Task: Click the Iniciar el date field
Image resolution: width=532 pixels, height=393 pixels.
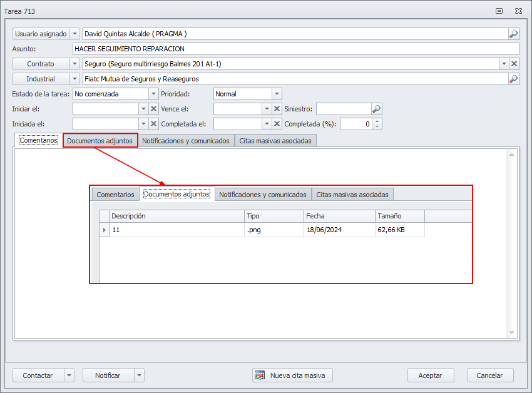Action: click(106, 109)
